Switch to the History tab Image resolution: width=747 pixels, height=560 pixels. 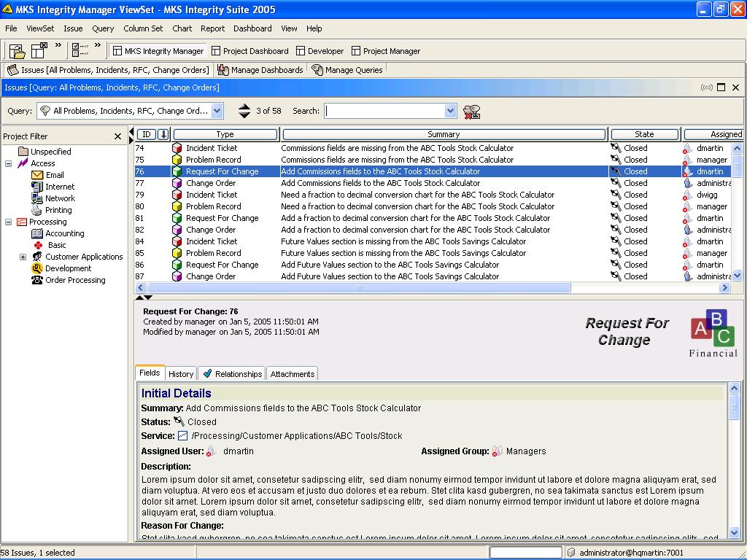(x=181, y=374)
